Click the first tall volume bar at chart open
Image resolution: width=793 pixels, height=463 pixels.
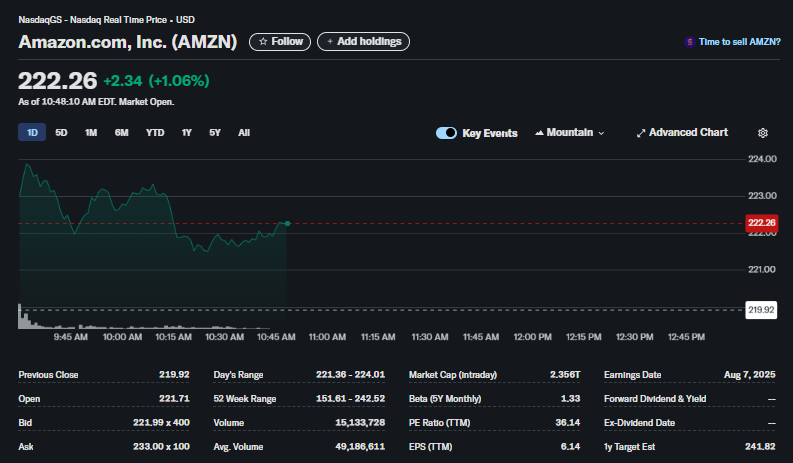[x=20, y=316]
